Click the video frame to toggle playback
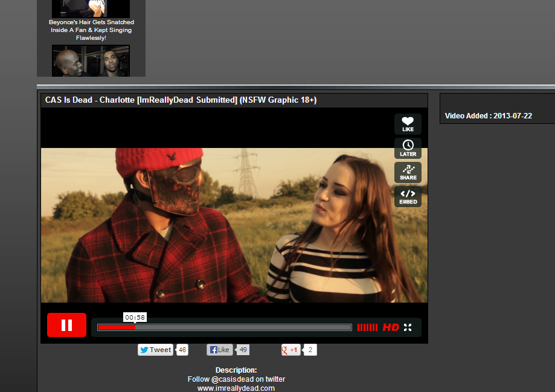Viewport: 555px width, 392px height. (x=234, y=225)
